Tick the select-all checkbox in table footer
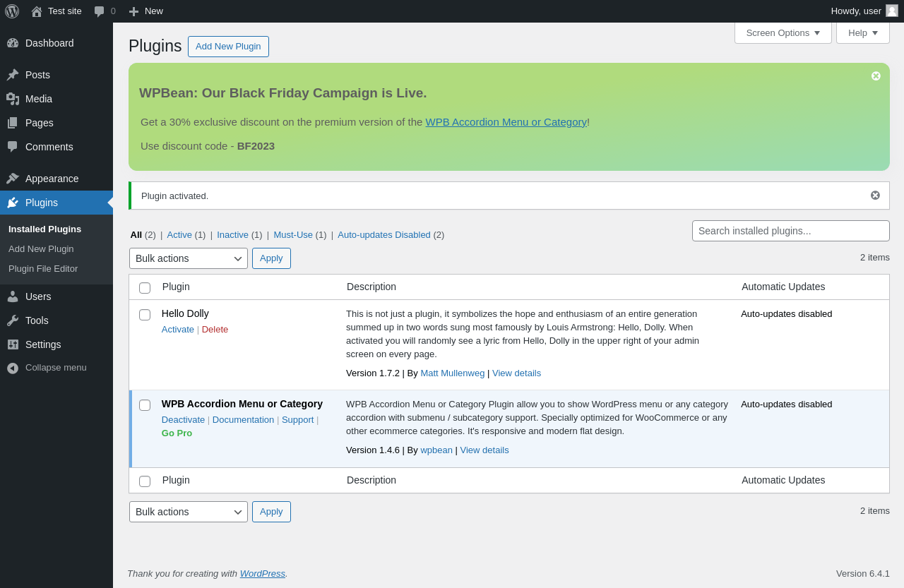 [x=145, y=481]
